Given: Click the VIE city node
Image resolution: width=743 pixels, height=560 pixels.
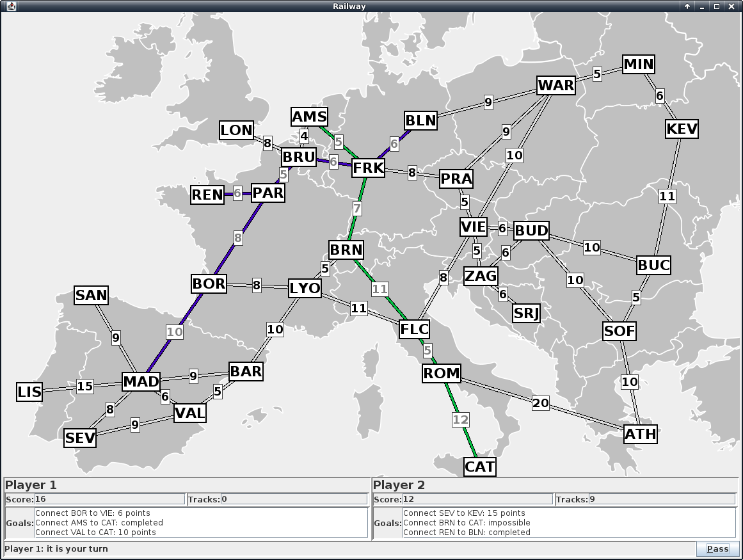Looking at the screenshot, I should click(x=474, y=227).
